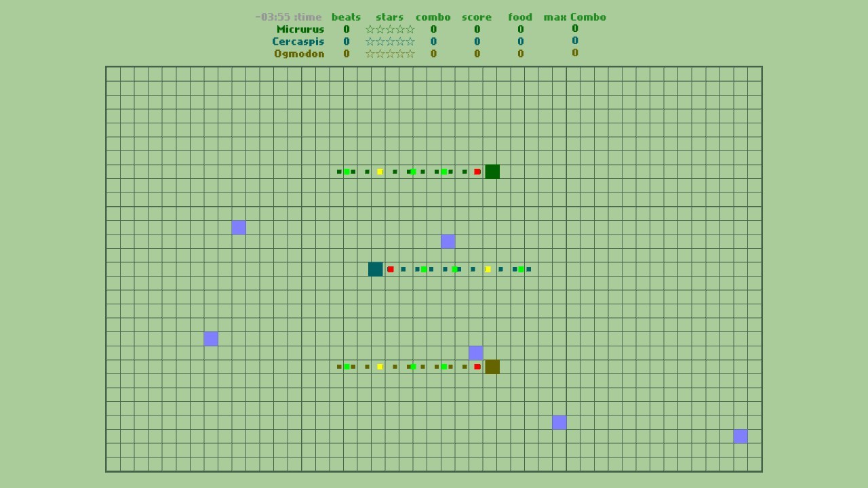
Task: Click the purple food square near the bottom-right corner
Action: (740, 437)
